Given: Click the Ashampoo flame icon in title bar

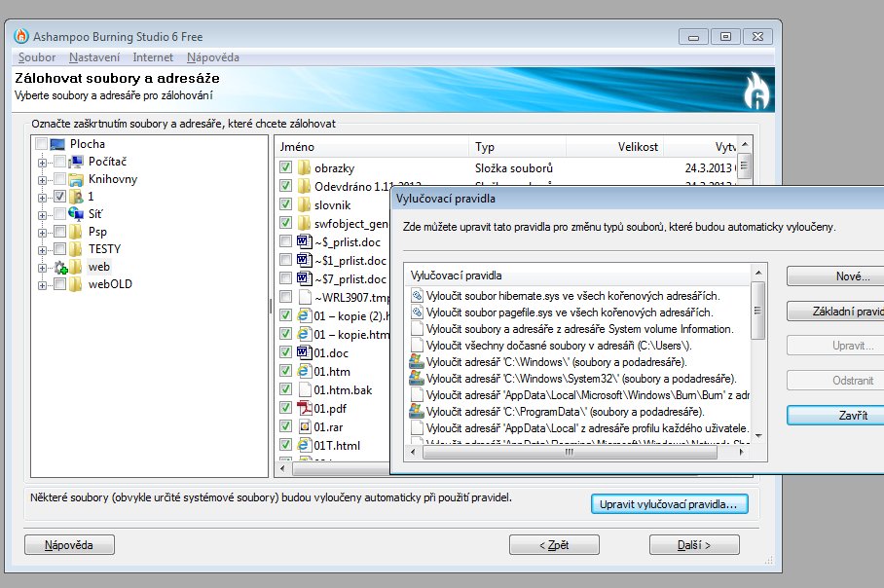Looking at the screenshot, I should pyautogui.click(x=21, y=36).
